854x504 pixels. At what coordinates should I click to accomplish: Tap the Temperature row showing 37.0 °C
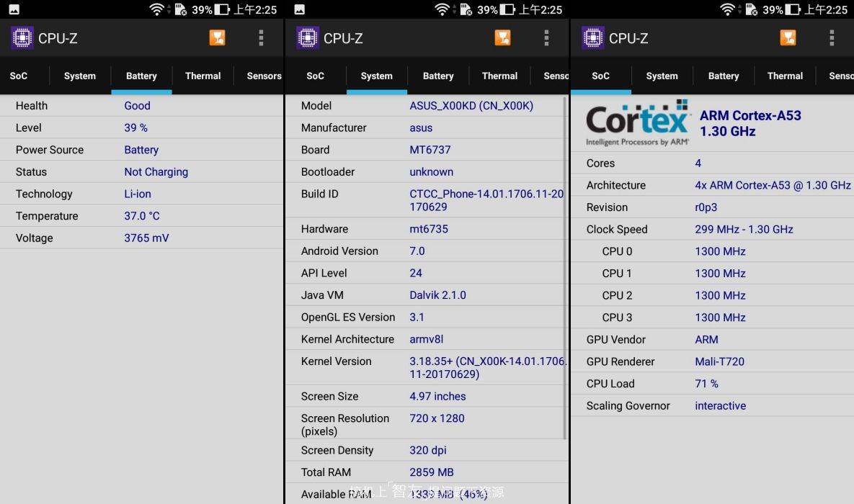click(141, 216)
